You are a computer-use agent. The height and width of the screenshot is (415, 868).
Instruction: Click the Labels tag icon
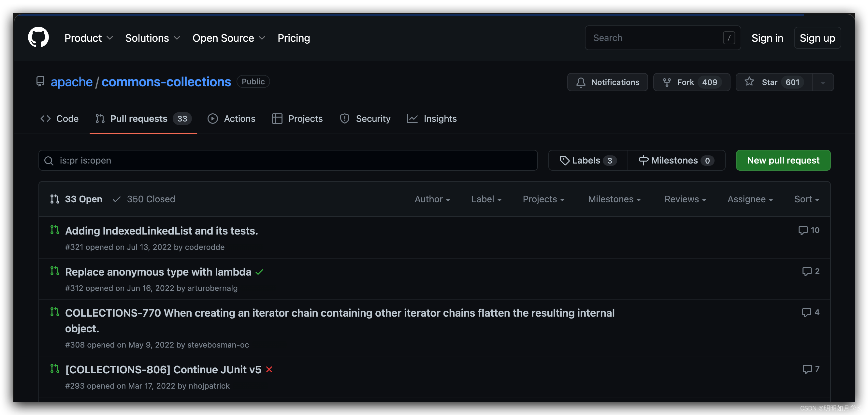tap(564, 160)
